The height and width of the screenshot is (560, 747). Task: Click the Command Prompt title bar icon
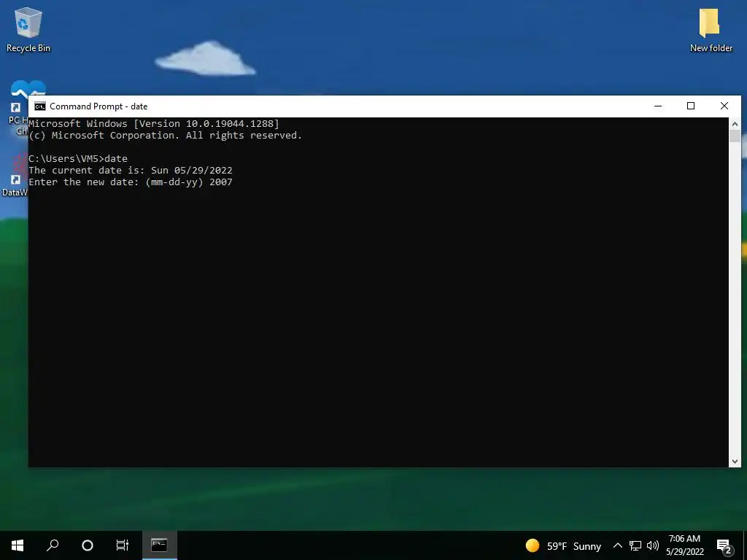click(x=40, y=106)
